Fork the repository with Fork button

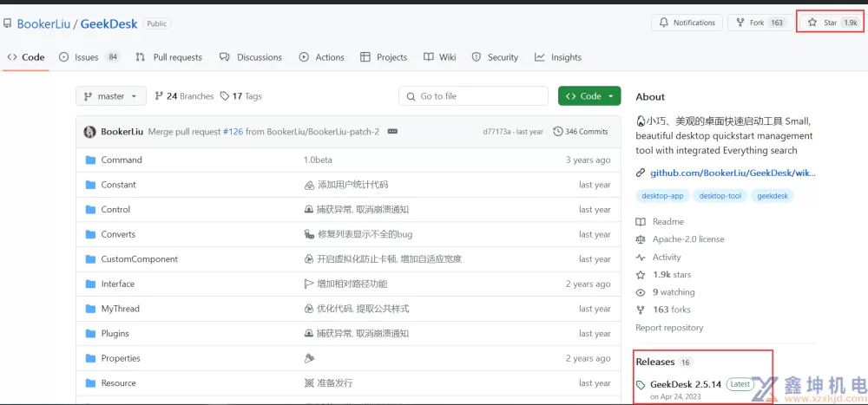(759, 23)
